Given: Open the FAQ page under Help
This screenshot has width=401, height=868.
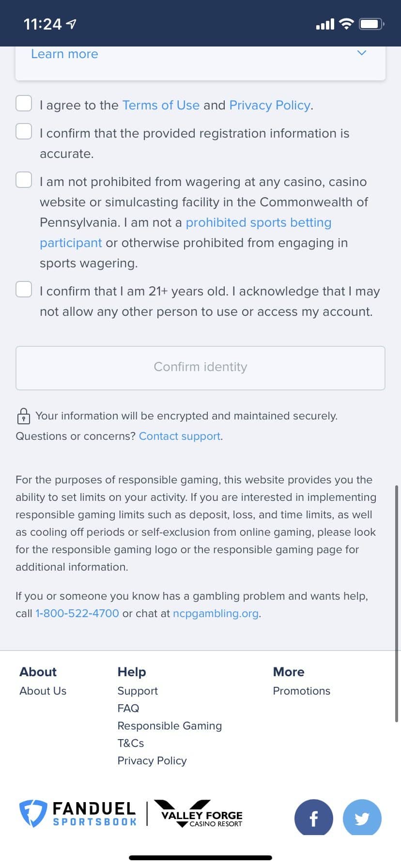Looking at the screenshot, I should click(x=127, y=708).
